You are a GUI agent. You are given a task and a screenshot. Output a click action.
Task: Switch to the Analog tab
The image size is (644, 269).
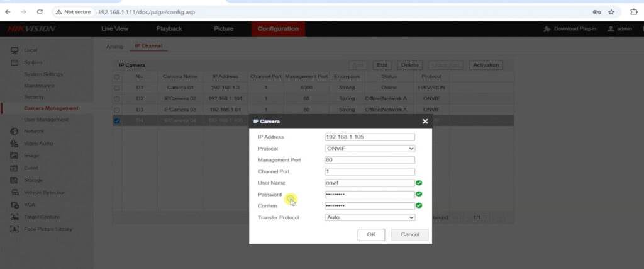[x=114, y=47]
